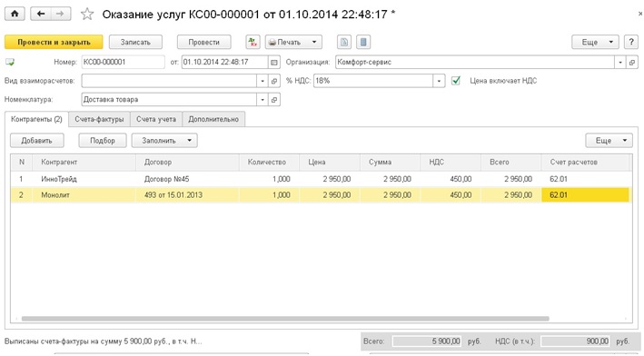Toggle Цена включает НДС checkbox
The image size is (644, 356).
coord(455,81)
